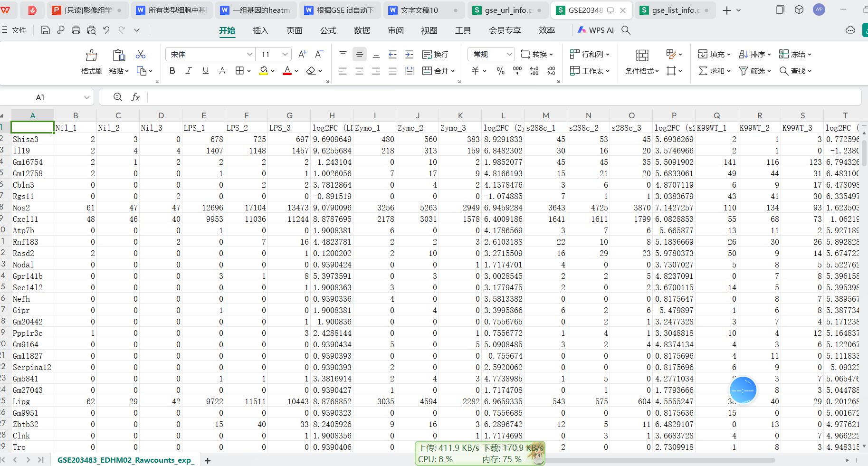This screenshot has height=466, width=868.
Task: Click the print icon in quick toolbar
Action: click(76, 30)
